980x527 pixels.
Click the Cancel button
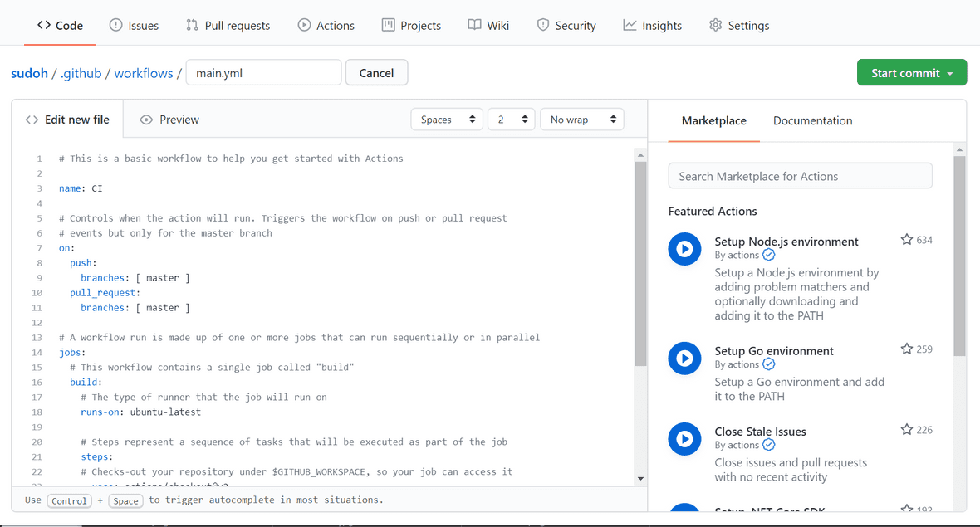coord(376,72)
